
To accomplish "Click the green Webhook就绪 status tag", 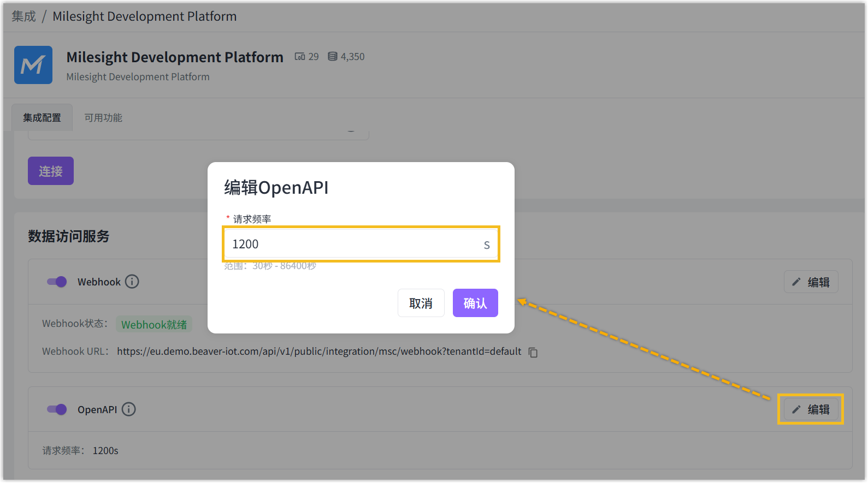I will [x=154, y=325].
